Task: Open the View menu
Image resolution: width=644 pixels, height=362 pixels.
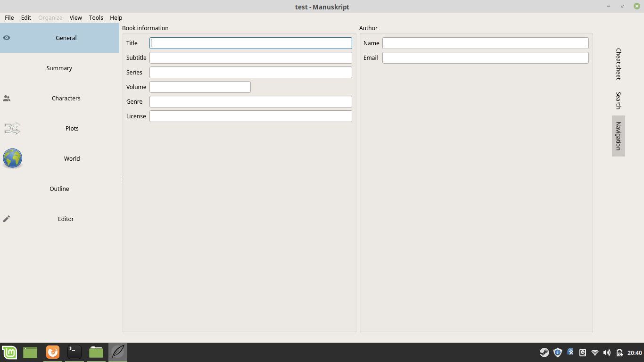Action: click(x=75, y=17)
